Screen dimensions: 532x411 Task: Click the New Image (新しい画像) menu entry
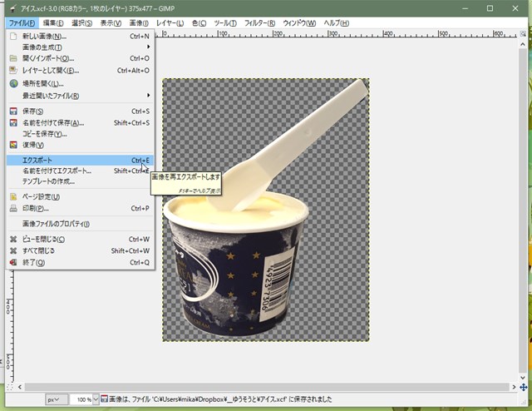45,36
